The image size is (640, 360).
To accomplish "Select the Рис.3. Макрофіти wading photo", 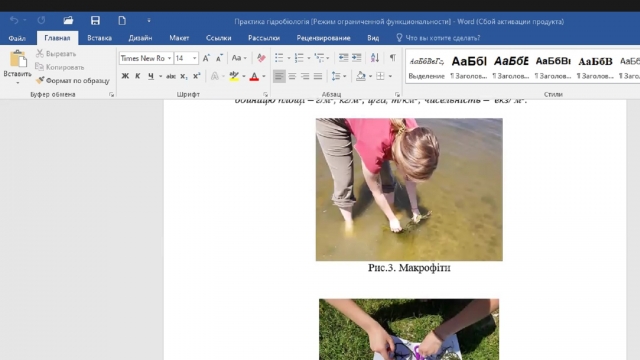I will pos(409,189).
